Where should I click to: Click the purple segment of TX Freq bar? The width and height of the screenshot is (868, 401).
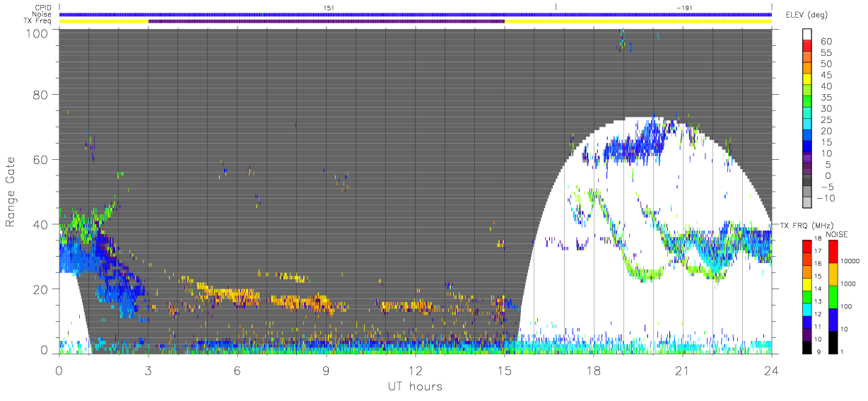[327, 21]
